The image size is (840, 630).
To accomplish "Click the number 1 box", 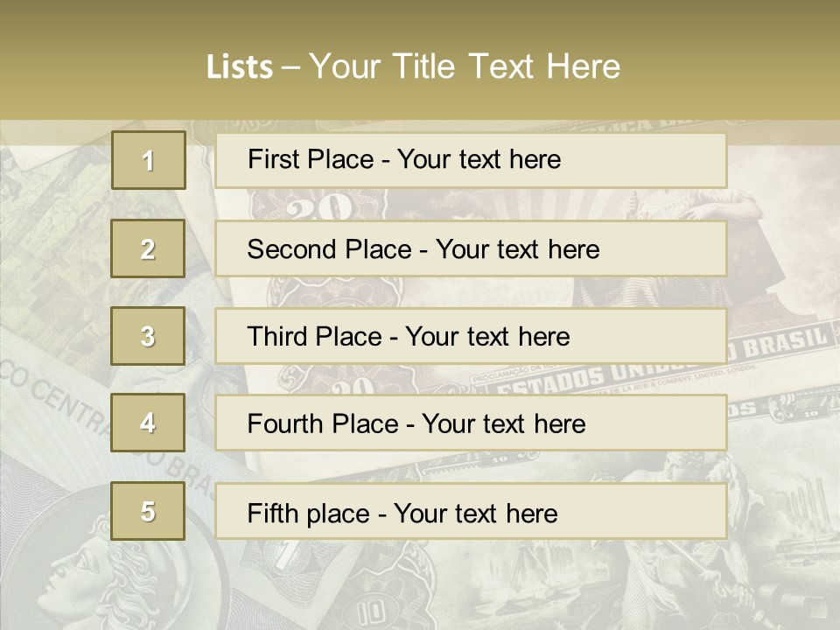I will [149, 160].
